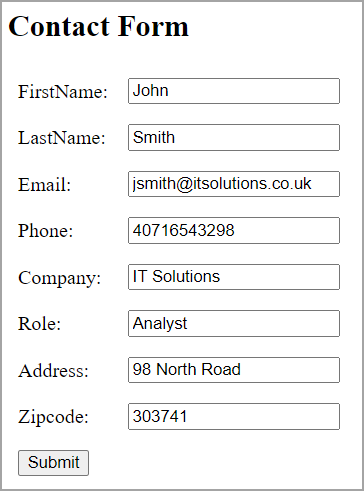Screen dimensions: 364x491
Task: Select the Role: label
Action: [40, 324]
